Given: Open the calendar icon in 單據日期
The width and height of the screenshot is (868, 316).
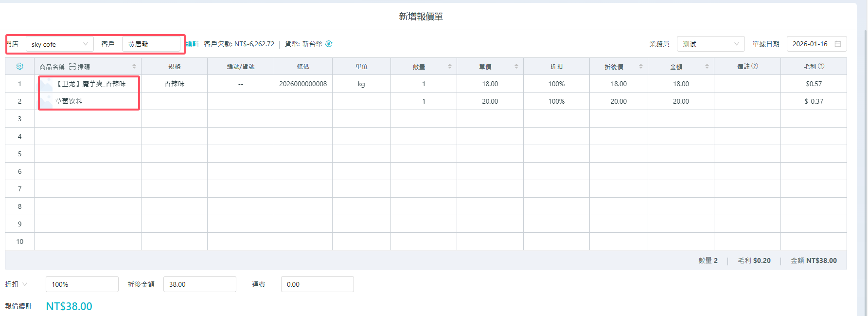Looking at the screenshot, I should point(838,44).
